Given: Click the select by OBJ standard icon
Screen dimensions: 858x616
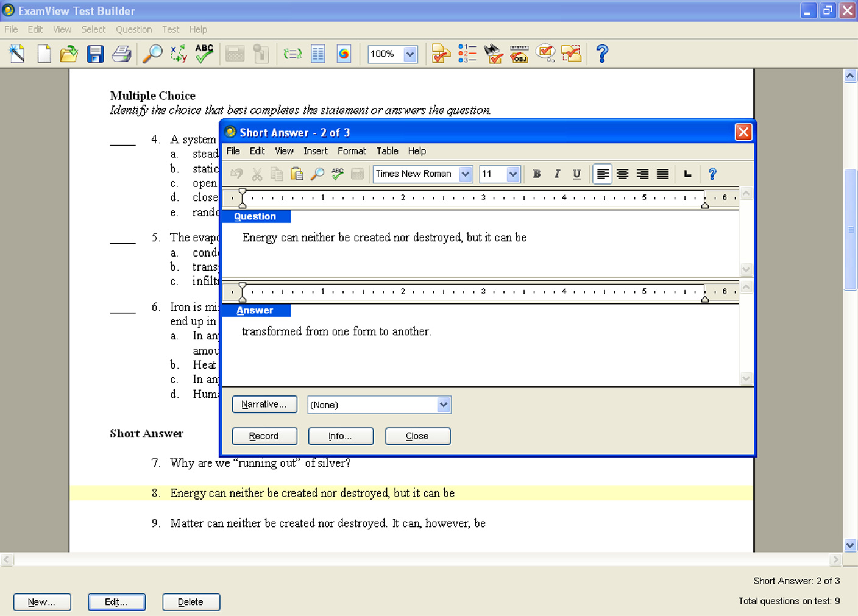Looking at the screenshot, I should (x=519, y=54).
